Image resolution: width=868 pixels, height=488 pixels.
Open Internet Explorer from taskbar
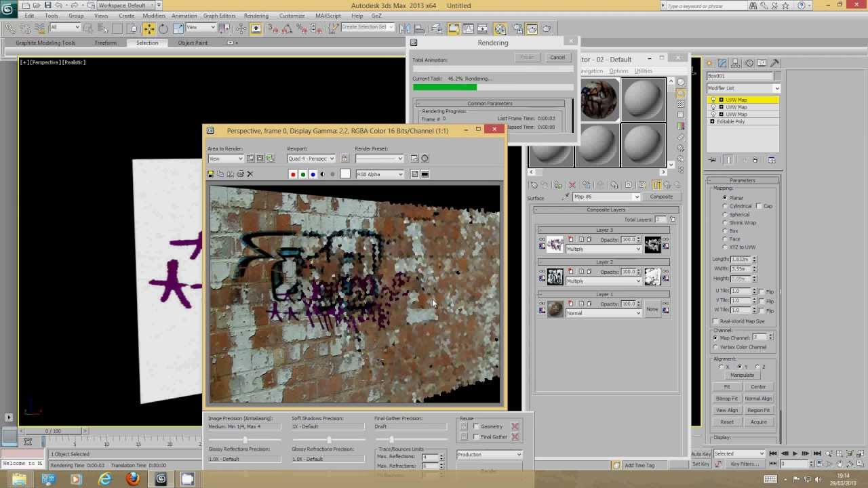click(104, 479)
